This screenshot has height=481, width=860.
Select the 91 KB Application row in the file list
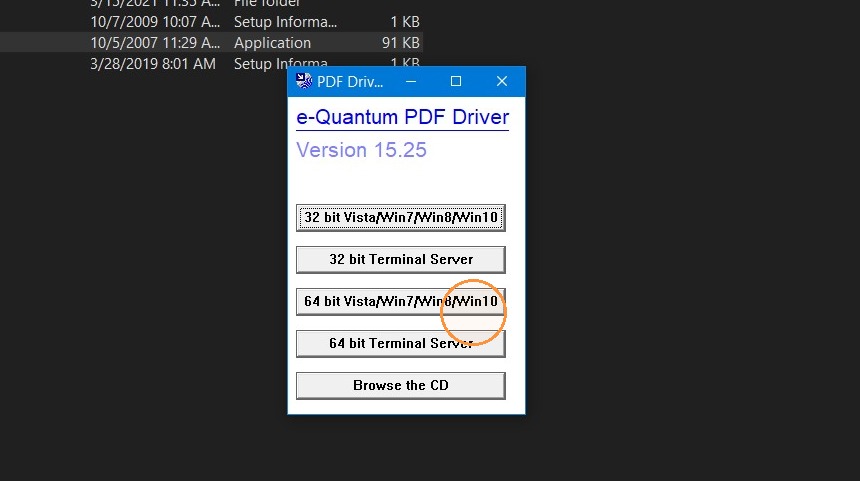(211, 43)
